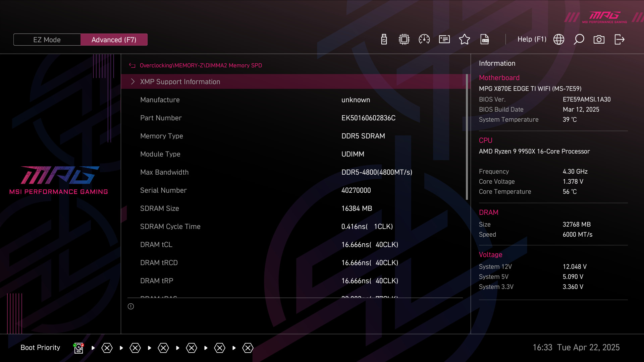Click the DRAM speed value 6000 MT/s
Screen dimensions: 644x362
coord(577,235)
